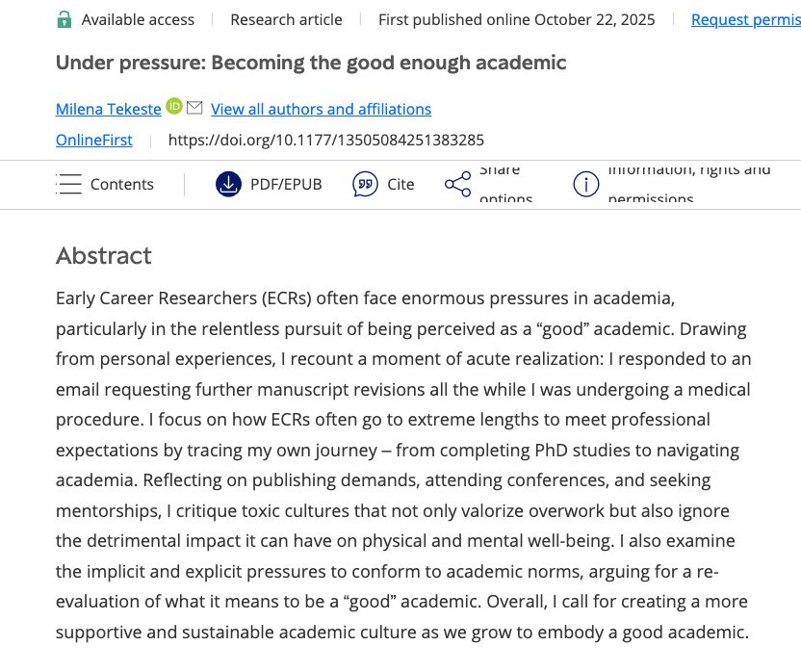Open Information, rights and permissions text
This screenshot has height=672, width=801.
point(688,184)
